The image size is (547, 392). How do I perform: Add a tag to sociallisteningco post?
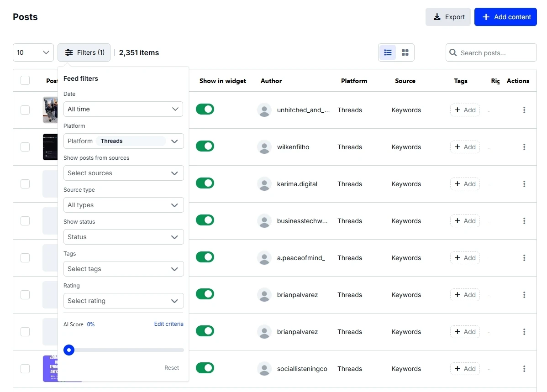pyautogui.click(x=465, y=369)
